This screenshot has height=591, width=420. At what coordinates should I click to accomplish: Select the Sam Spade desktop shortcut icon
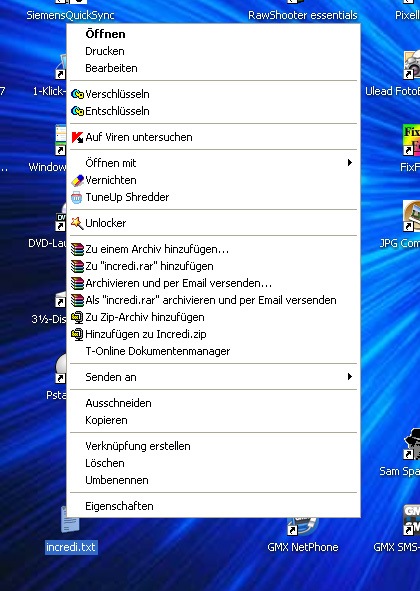[x=411, y=444]
